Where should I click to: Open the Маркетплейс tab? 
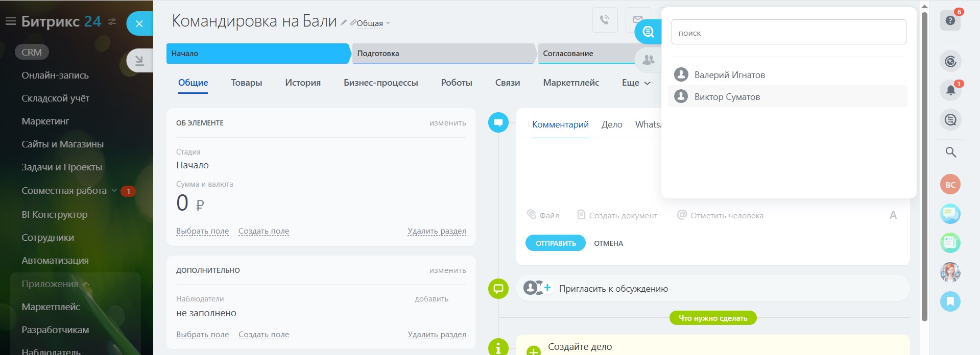(571, 83)
